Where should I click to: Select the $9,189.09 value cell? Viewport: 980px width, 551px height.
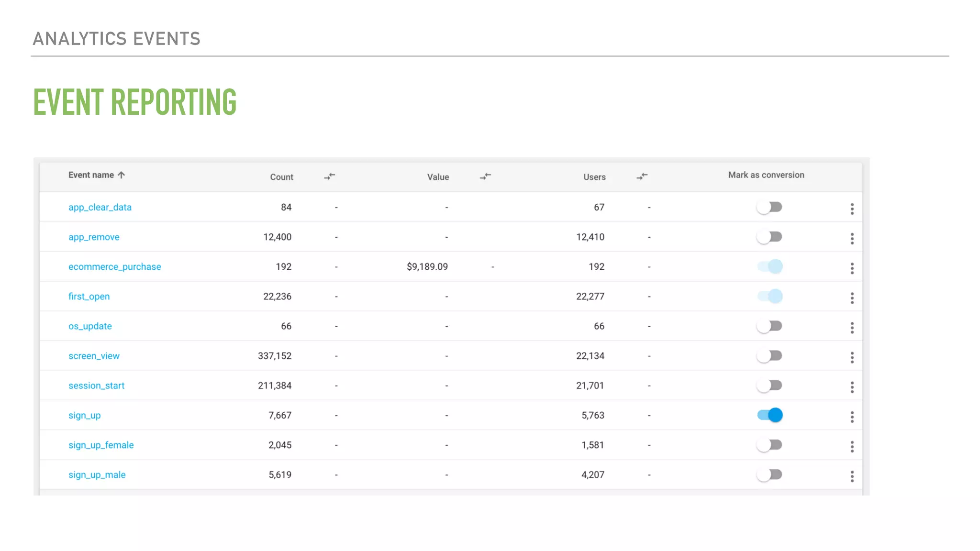coord(427,267)
